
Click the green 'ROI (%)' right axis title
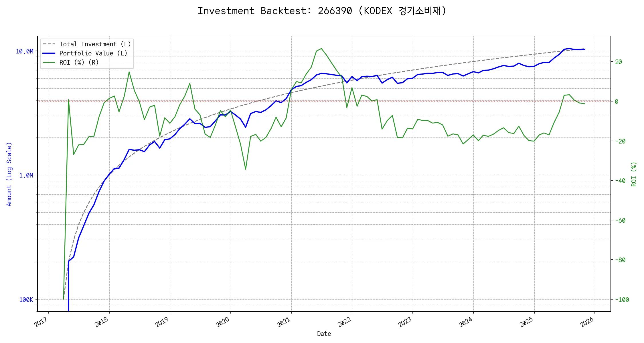click(x=634, y=174)
